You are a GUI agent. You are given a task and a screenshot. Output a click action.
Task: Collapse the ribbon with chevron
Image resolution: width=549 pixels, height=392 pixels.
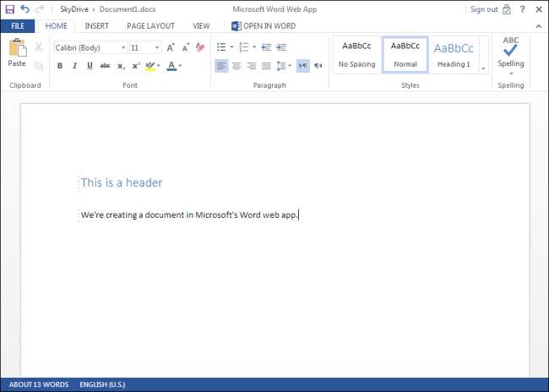(539, 26)
